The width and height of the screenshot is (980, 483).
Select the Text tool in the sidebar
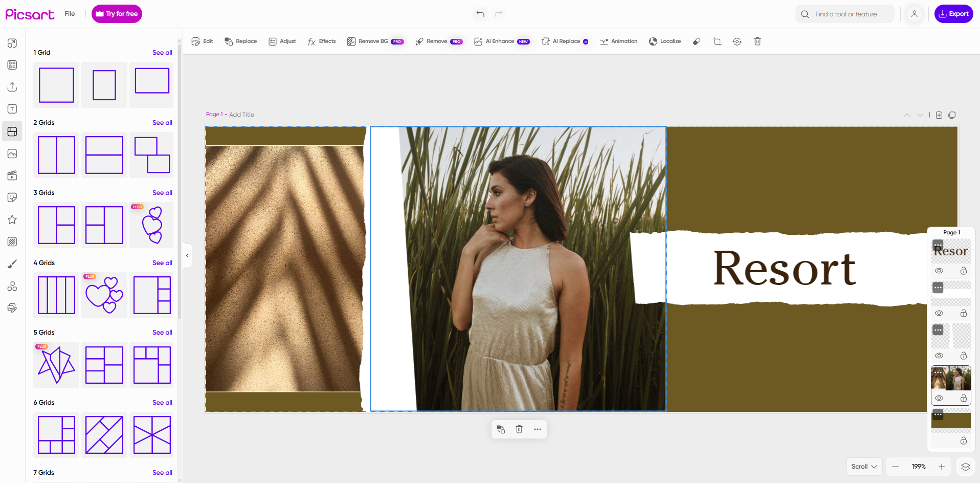[12, 108]
